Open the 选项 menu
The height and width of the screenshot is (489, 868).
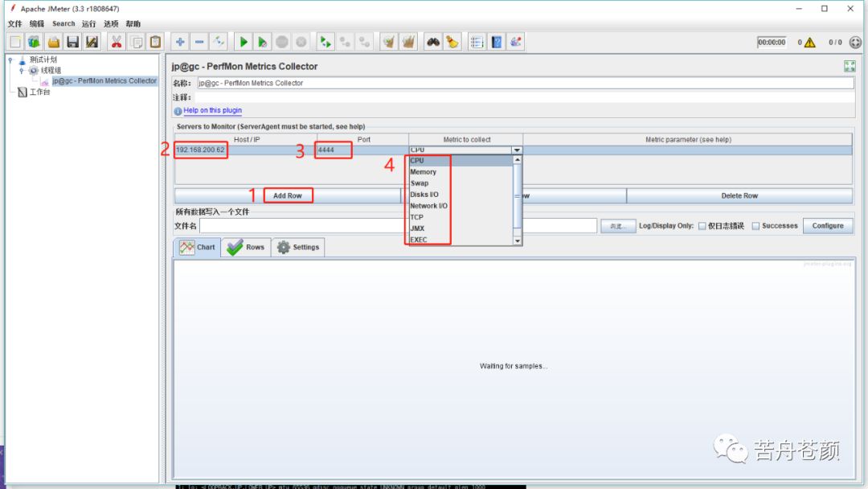pos(111,24)
